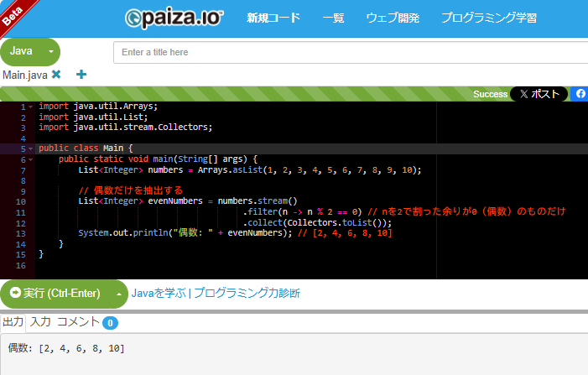Run code with 実行 (Ctrl-Enter) button
588x375 pixels.
(x=55, y=294)
